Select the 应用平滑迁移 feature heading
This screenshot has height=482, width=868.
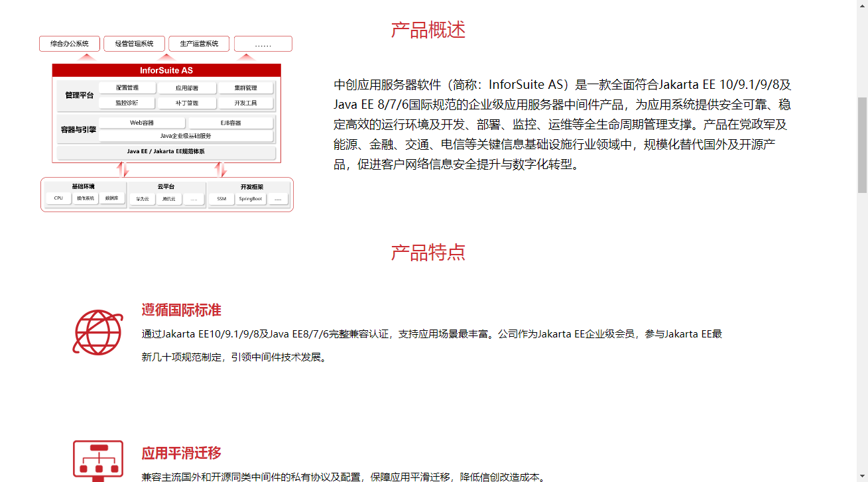(181, 453)
